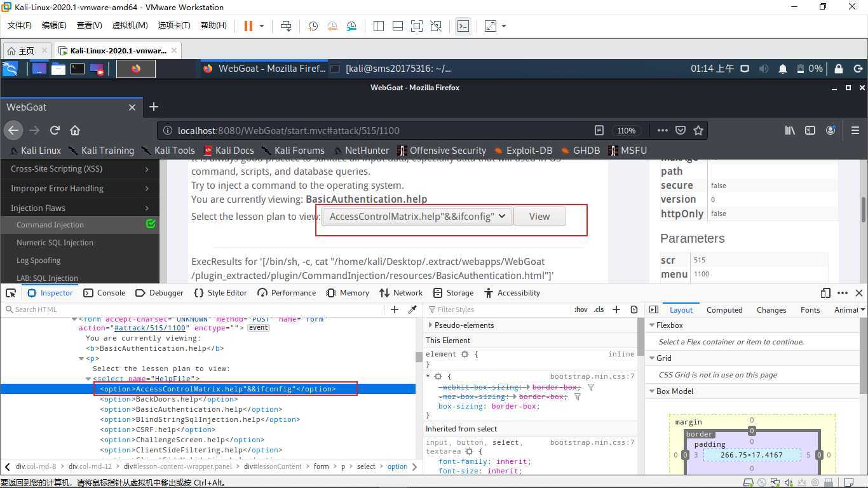Open the Kali application menu dragon icon
The image size is (868, 488).
point(10,69)
